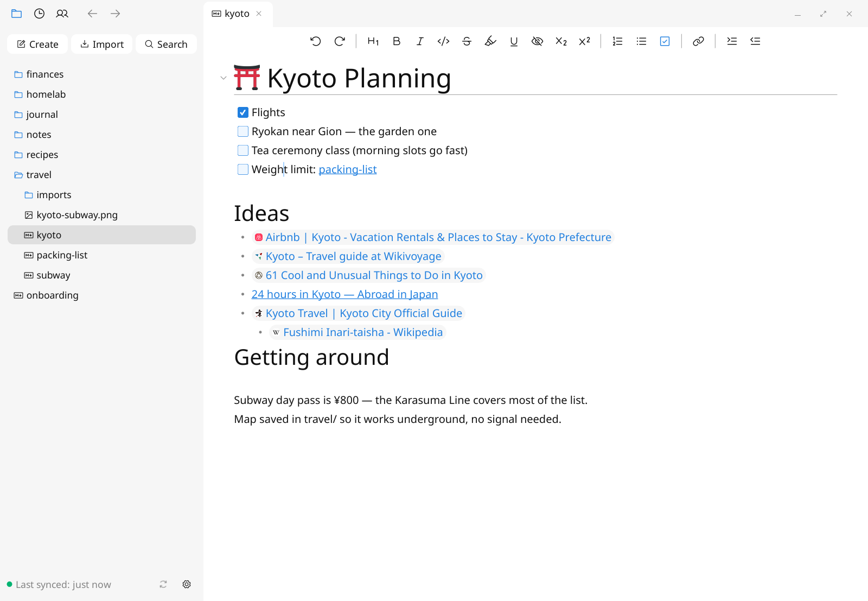Insert a link with the chain icon
This screenshot has width=868, height=601.
coord(698,41)
